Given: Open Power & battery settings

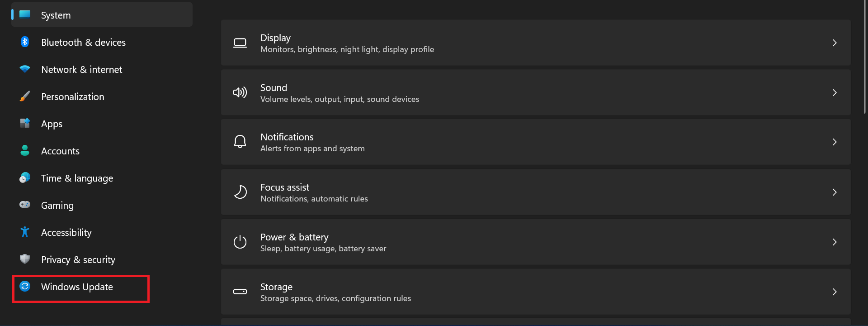Looking at the screenshot, I should (x=323, y=242).
